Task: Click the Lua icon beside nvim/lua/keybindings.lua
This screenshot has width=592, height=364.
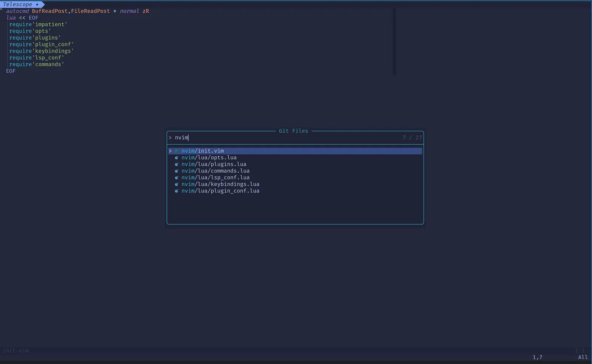Action: (176, 184)
